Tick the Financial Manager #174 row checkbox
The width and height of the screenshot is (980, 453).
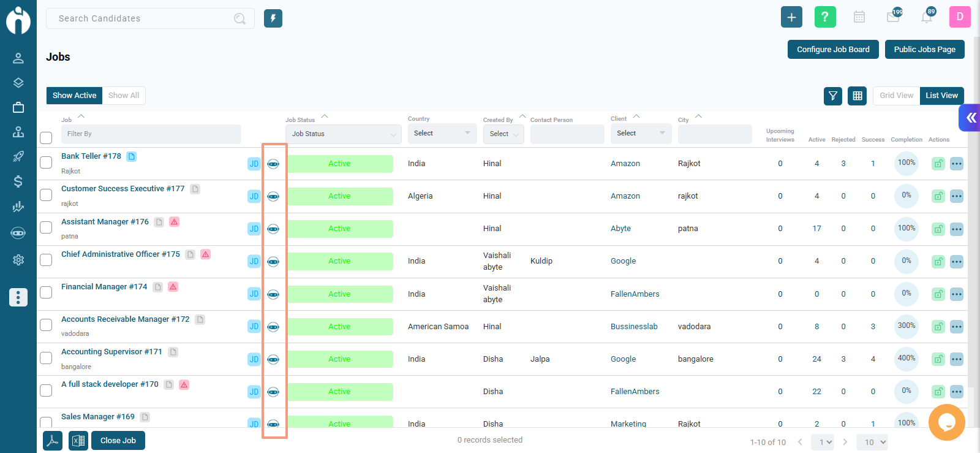(x=46, y=292)
